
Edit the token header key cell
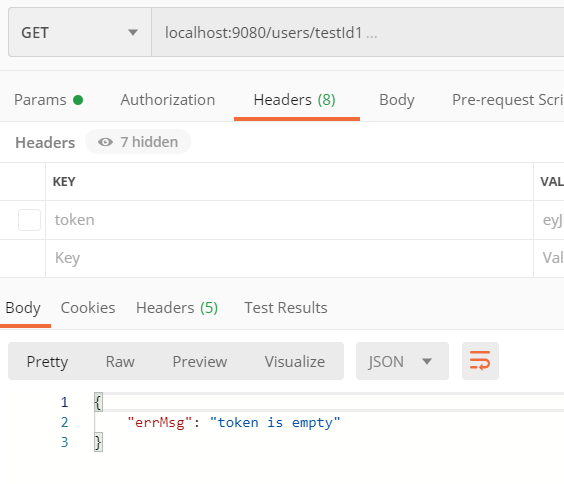(x=289, y=220)
